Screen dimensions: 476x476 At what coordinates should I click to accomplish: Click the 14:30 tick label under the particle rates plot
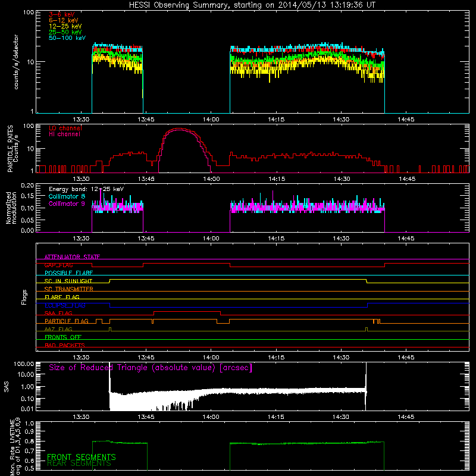(342, 179)
